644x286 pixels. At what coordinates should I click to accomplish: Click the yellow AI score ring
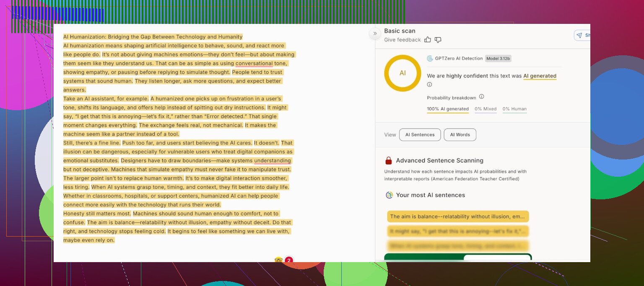click(402, 73)
